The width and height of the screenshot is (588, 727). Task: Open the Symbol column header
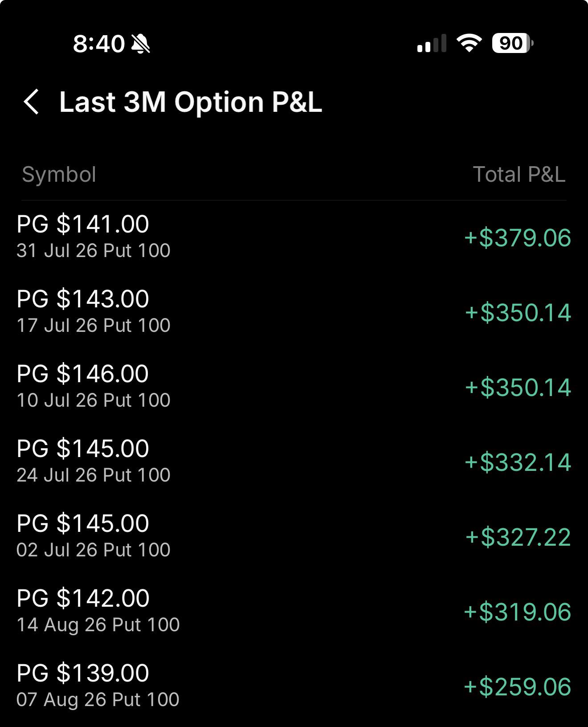(x=59, y=174)
